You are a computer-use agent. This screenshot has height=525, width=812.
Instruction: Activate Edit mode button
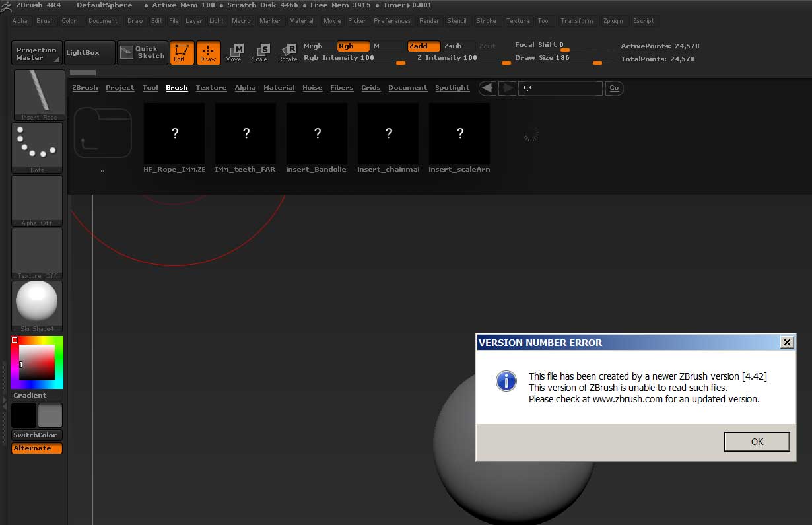pyautogui.click(x=182, y=53)
